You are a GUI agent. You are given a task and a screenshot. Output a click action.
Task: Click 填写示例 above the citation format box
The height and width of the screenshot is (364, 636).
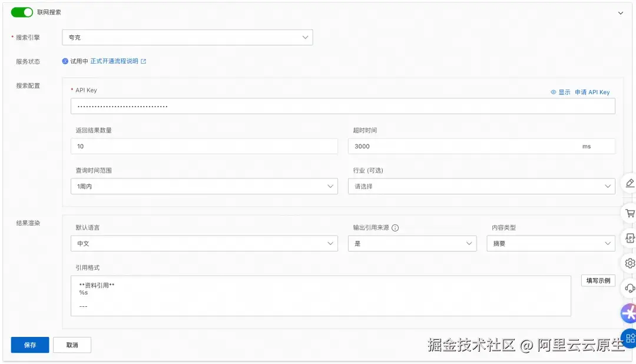pos(598,280)
